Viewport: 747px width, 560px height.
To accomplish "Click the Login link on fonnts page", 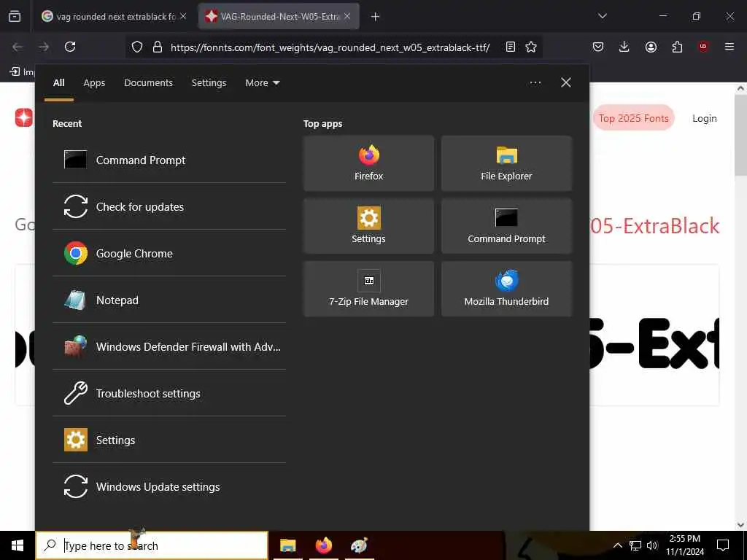I will pyautogui.click(x=705, y=118).
